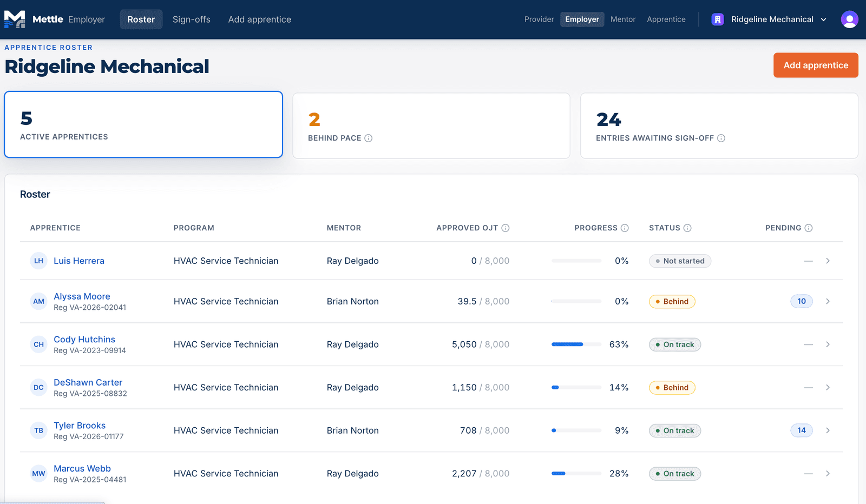Image resolution: width=866 pixels, height=504 pixels.
Task: Click the Pending column info icon
Action: [809, 228]
